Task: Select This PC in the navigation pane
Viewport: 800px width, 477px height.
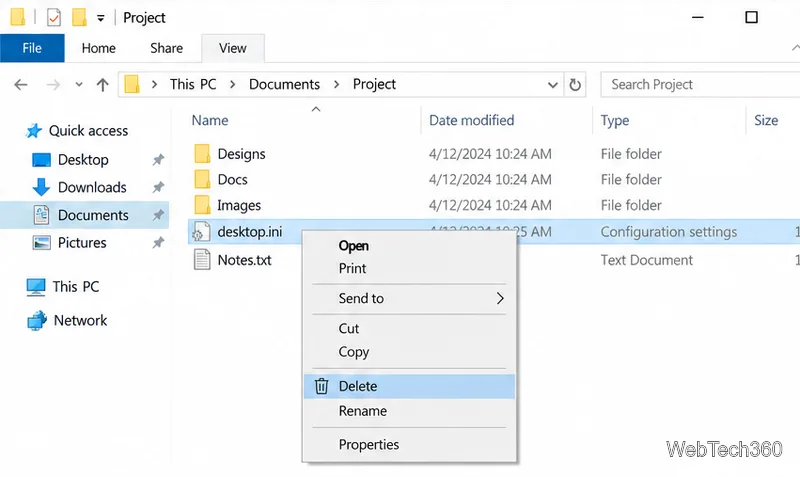Action: point(76,287)
